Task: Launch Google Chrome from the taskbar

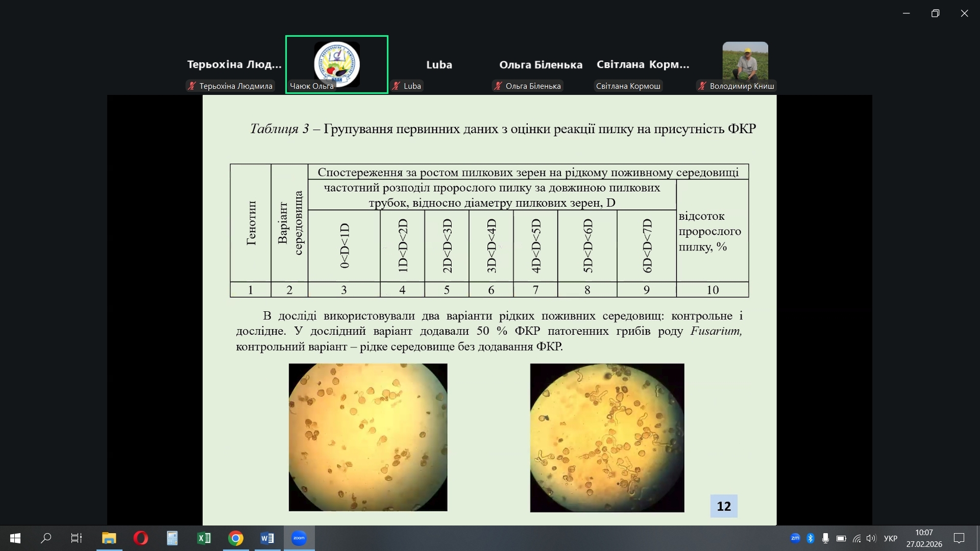Action: pos(235,538)
